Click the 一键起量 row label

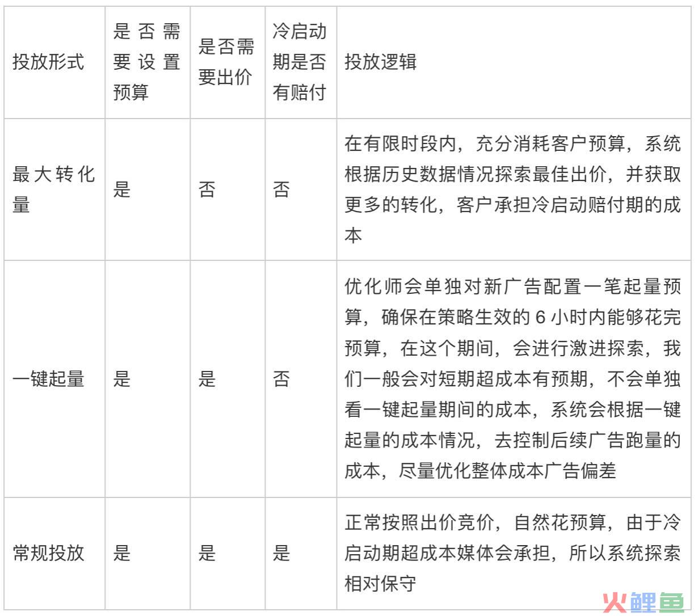click(48, 379)
